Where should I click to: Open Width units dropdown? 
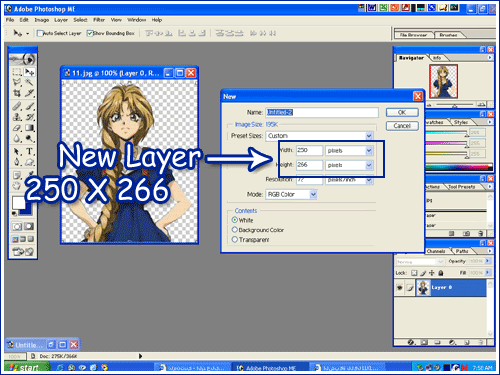(x=369, y=151)
